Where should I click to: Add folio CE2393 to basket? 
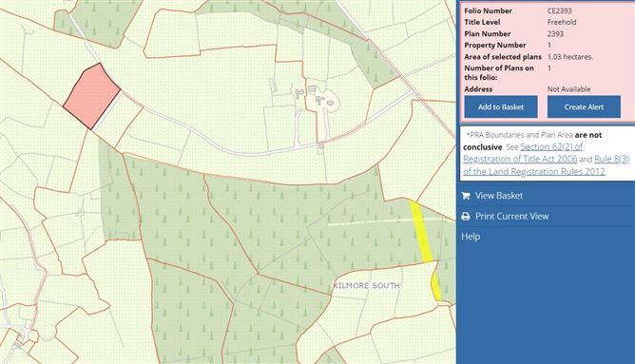[x=501, y=106]
